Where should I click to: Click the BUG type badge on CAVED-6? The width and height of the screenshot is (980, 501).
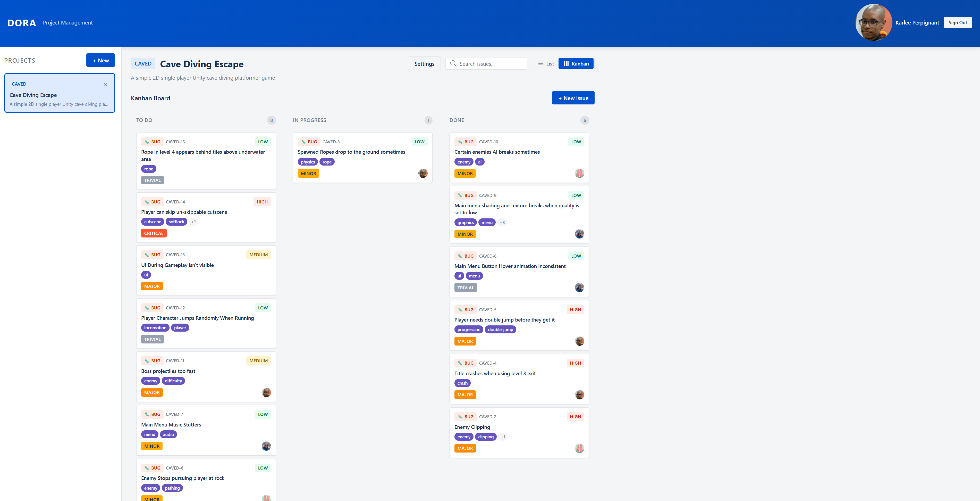click(152, 468)
